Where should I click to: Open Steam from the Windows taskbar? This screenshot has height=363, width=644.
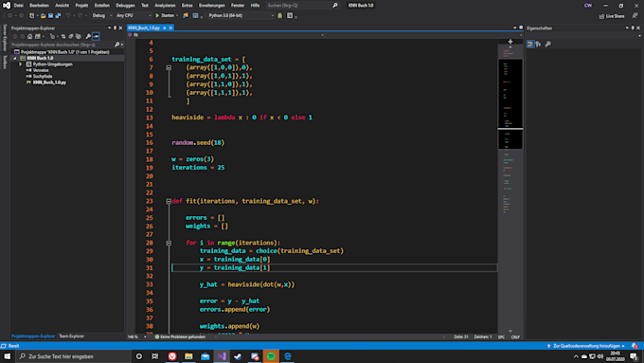click(238, 356)
